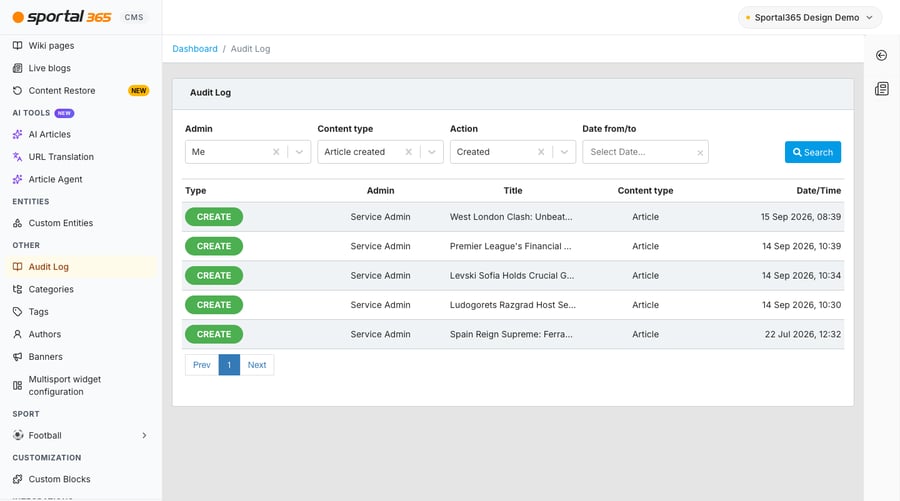Image resolution: width=900 pixels, height=501 pixels.
Task: Open the Article Agent menu item
Action: 80,179
